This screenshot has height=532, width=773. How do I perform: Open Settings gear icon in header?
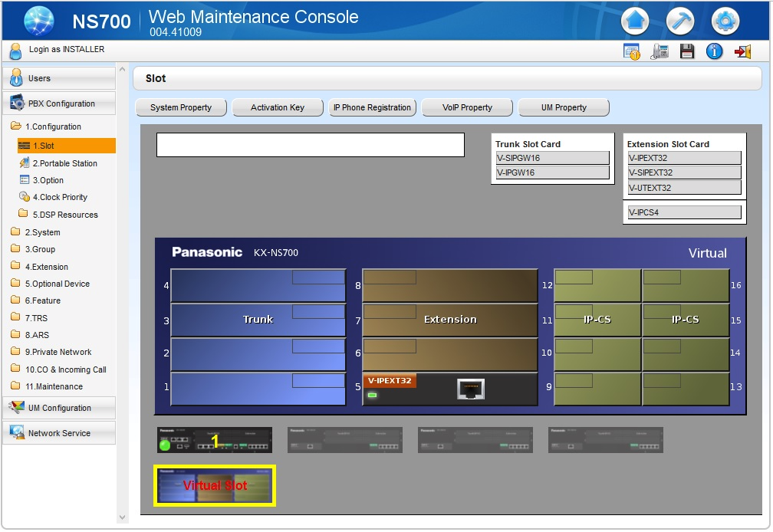tap(725, 21)
